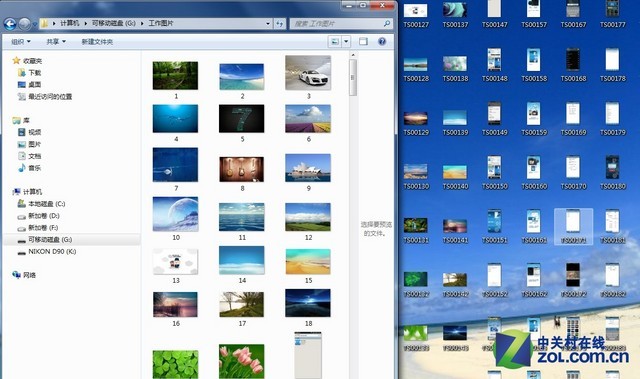Expand the address bar history dropdown
The width and height of the screenshot is (640, 379).
pyautogui.click(x=268, y=24)
